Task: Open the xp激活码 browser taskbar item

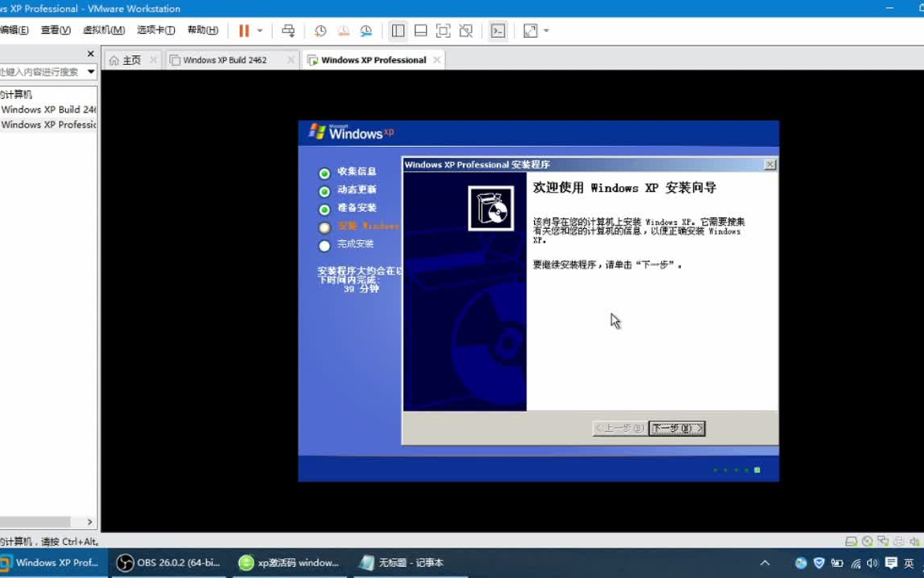Action: [290, 563]
